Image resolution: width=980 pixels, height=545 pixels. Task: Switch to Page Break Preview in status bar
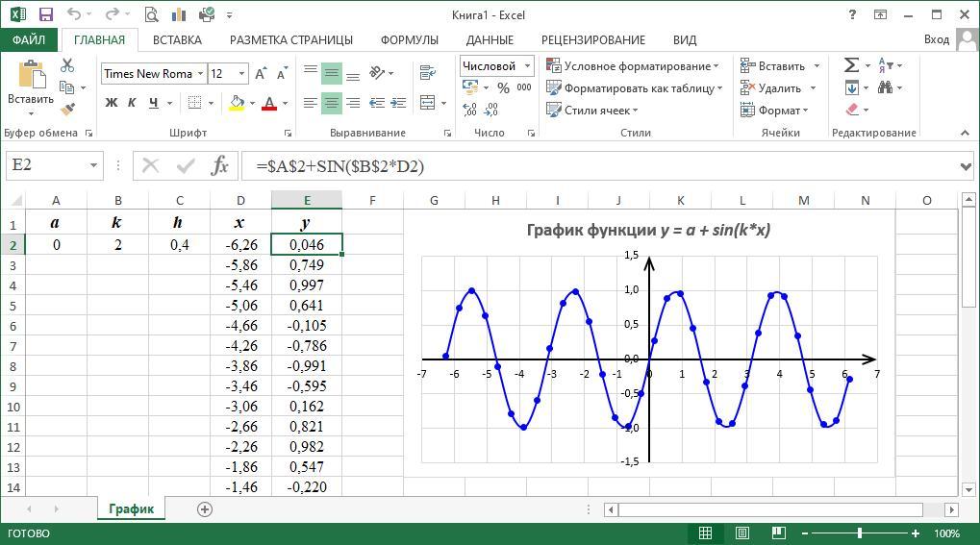tap(778, 533)
